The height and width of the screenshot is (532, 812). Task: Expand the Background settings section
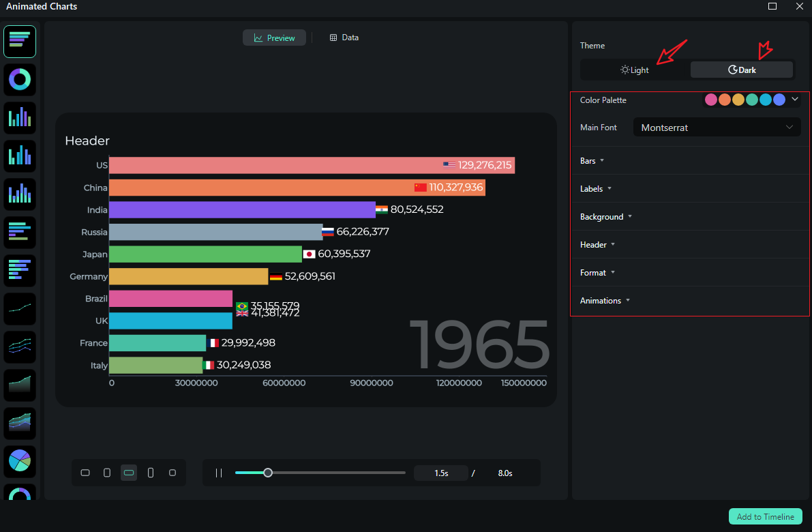tap(605, 216)
